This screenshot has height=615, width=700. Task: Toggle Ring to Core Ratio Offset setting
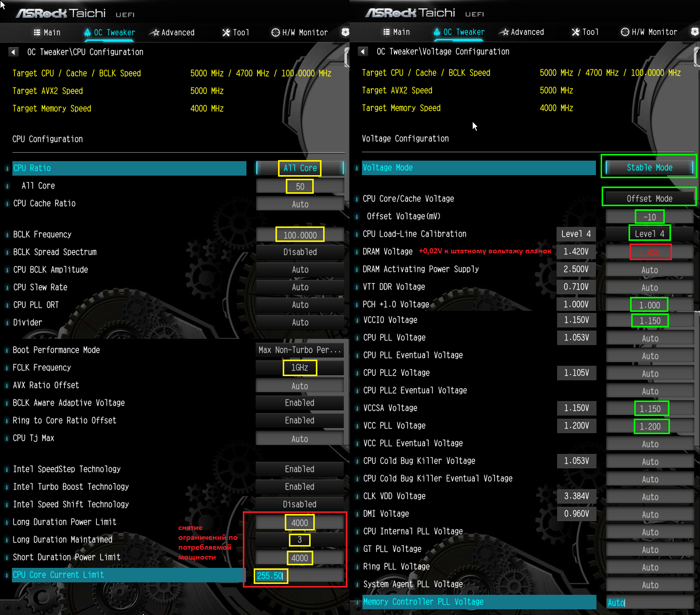pos(300,420)
